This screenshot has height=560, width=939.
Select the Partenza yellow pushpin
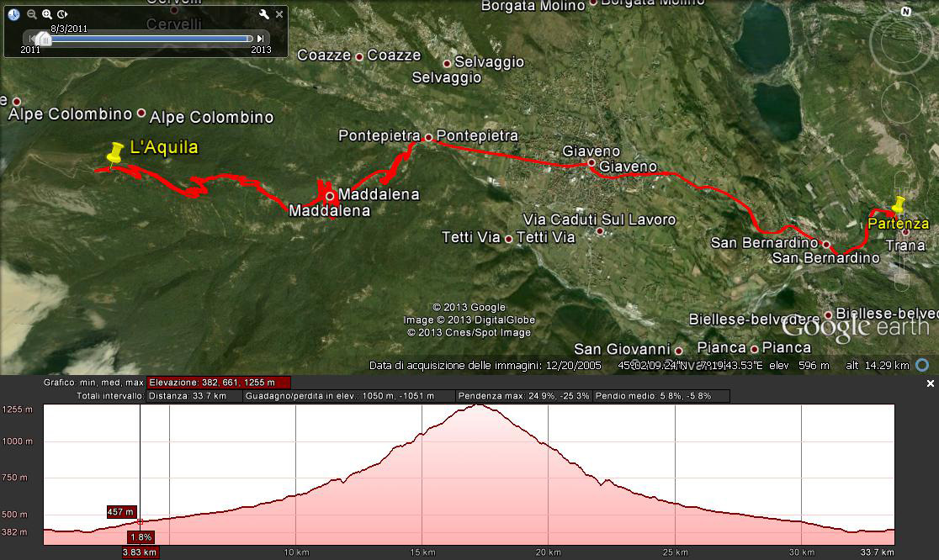coord(899,204)
